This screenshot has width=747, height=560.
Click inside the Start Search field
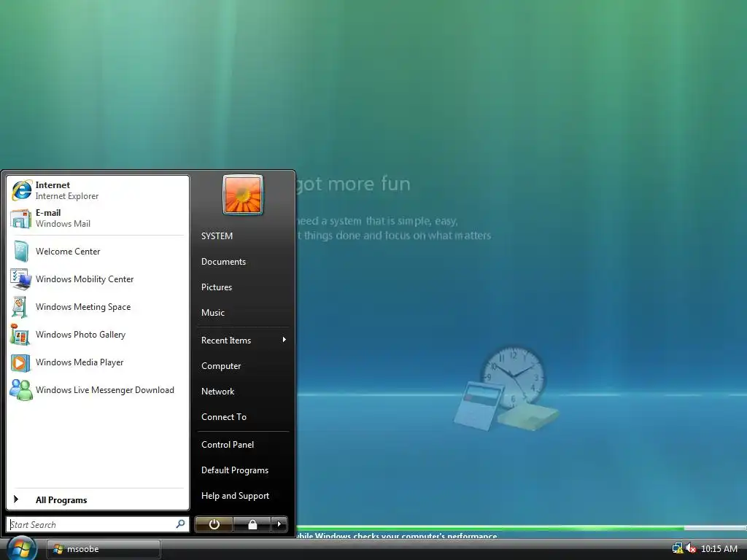click(x=98, y=524)
